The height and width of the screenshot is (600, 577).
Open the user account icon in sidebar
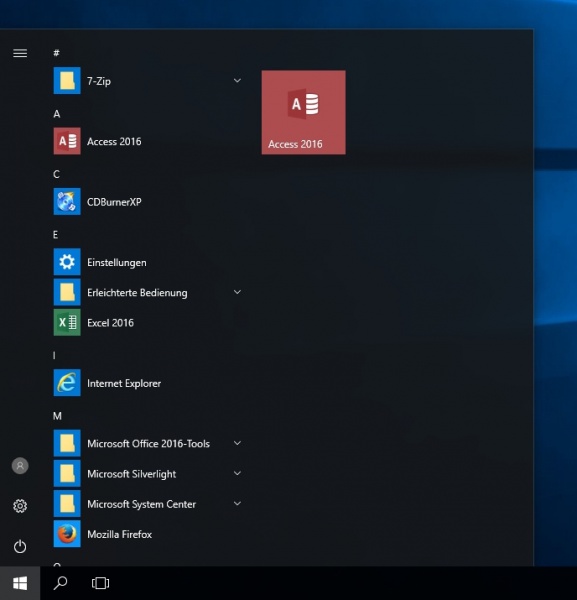[x=20, y=466]
